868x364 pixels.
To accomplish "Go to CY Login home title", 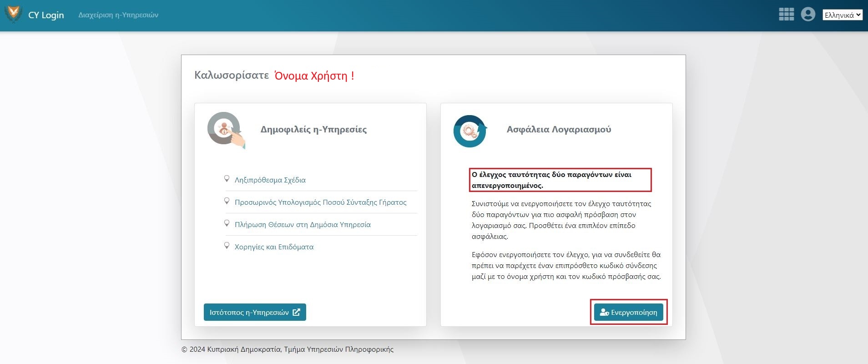I will click(x=46, y=15).
